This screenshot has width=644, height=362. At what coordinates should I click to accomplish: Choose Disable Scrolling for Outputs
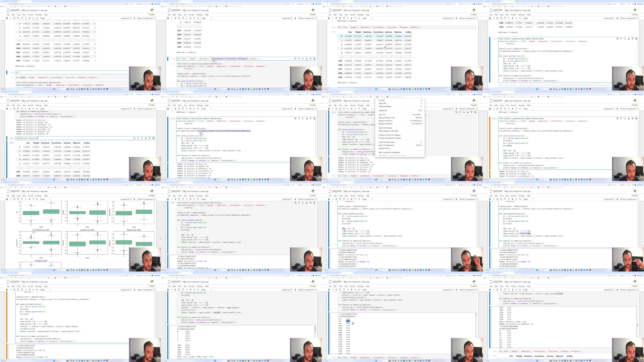(x=400, y=138)
